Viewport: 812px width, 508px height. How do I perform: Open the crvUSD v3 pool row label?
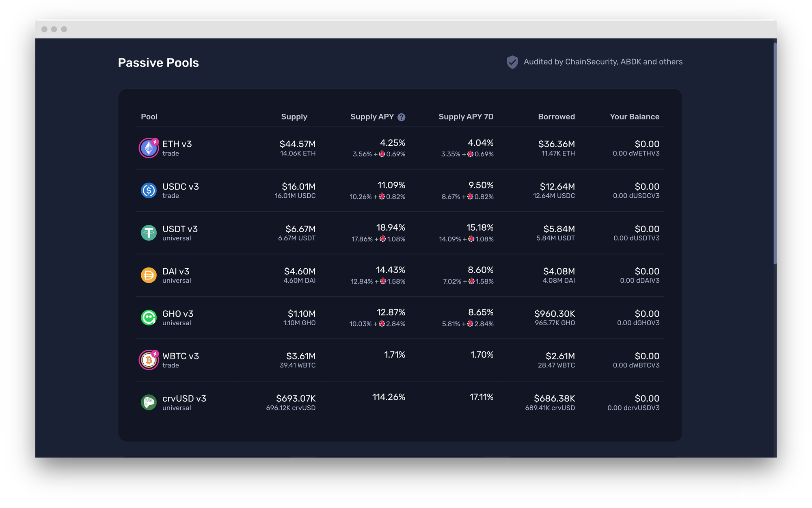pos(184,399)
